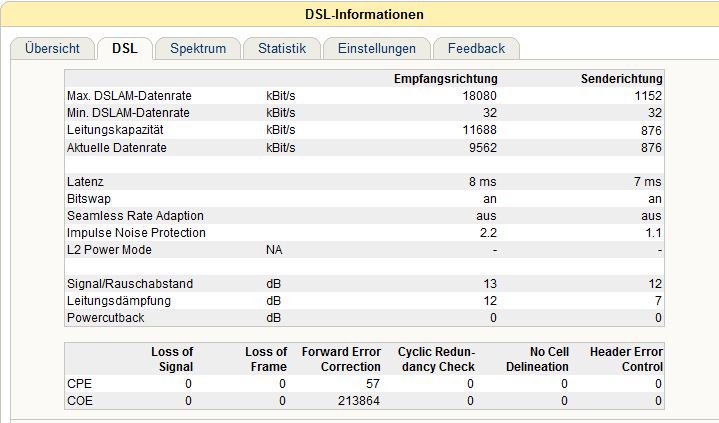Screen dimensions: 719x423
Task: Click the Senderichtung column header
Action: pyautogui.click(x=621, y=79)
